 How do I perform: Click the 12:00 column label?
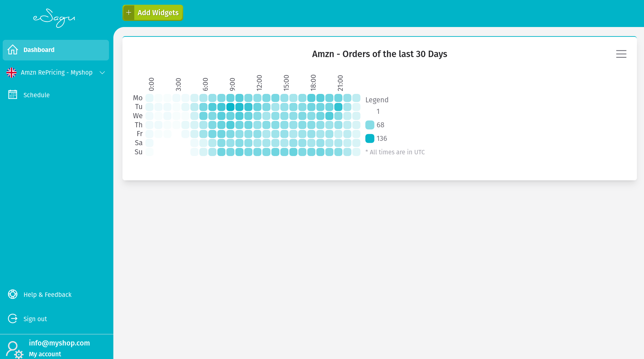[x=259, y=83]
